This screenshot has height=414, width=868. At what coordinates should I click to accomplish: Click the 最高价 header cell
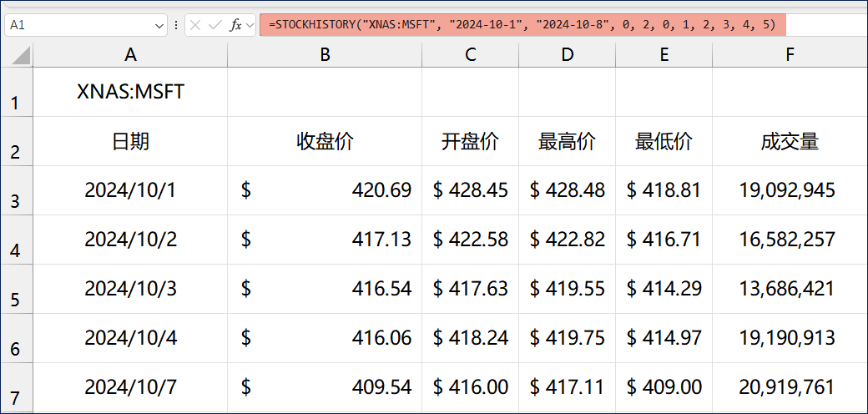(568, 142)
